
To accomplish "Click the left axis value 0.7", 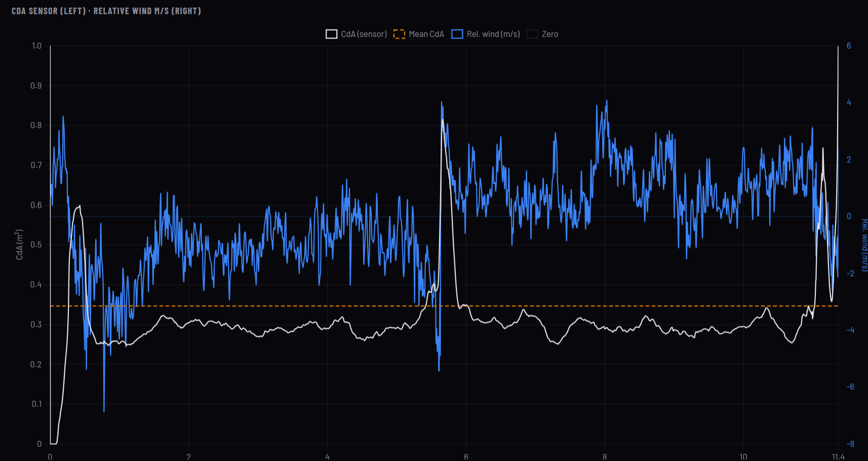I will [x=36, y=165].
